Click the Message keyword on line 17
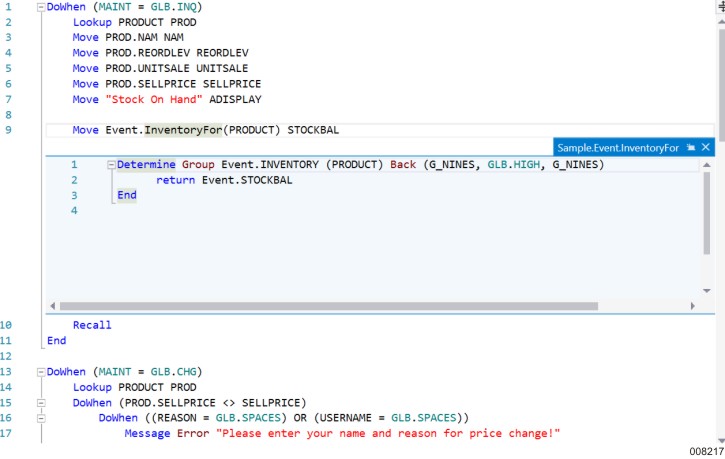The image size is (725, 459). point(147,434)
